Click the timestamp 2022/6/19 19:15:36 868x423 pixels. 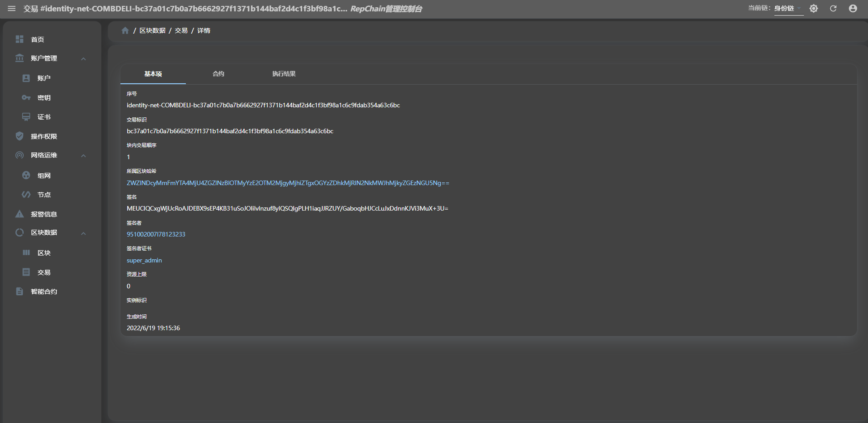coord(153,328)
